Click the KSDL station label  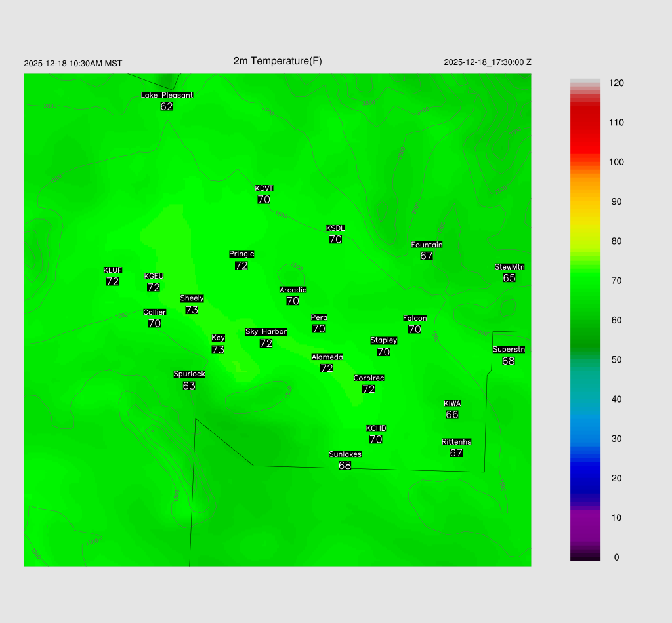pyautogui.click(x=335, y=228)
